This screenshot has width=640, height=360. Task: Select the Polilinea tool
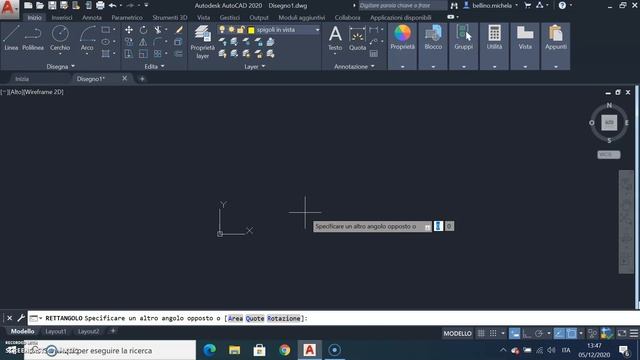click(33, 38)
